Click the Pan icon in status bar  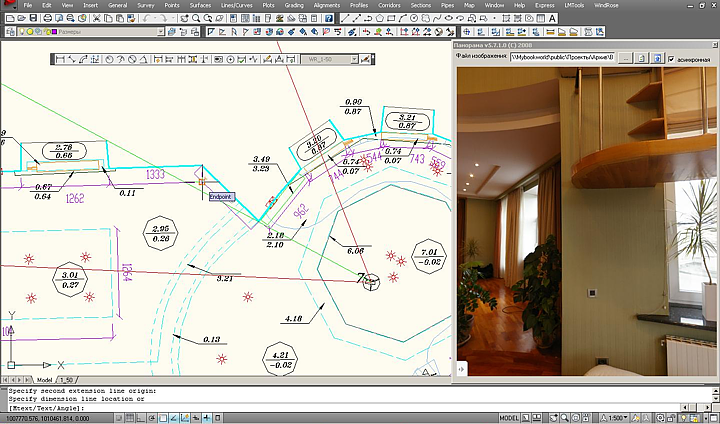point(554,418)
